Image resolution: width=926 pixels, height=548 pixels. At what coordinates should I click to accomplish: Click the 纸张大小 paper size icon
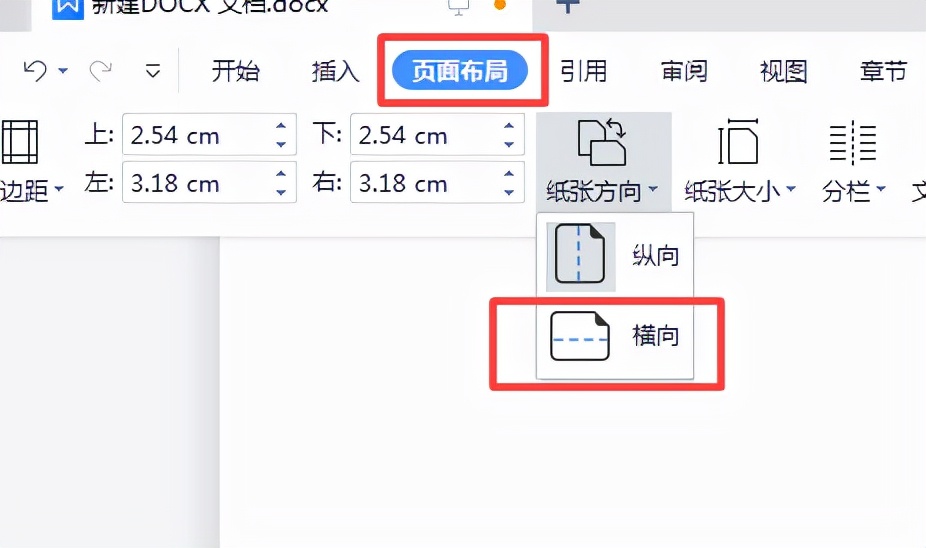738,142
